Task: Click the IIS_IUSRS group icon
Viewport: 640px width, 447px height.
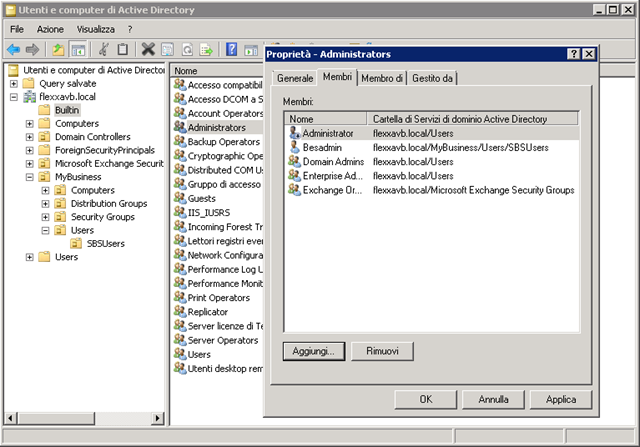Action: [180, 212]
